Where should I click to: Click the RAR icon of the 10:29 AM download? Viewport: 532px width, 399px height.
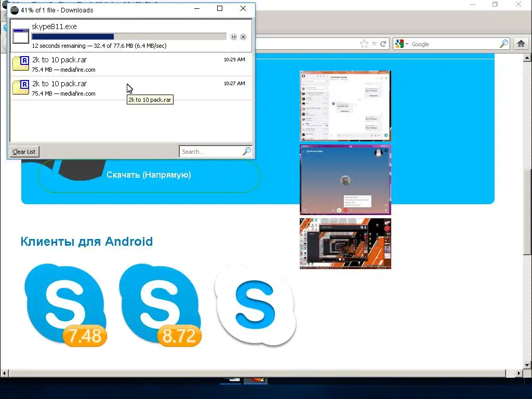(x=21, y=63)
